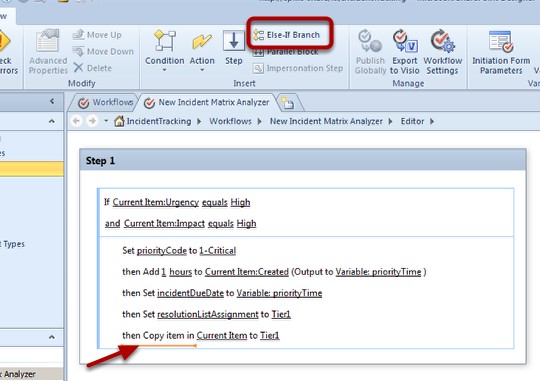540x381 pixels.
Task: Select the New Incident Matrix Analyzer tab
Action: pyautogui.click(x=208, y=102)
